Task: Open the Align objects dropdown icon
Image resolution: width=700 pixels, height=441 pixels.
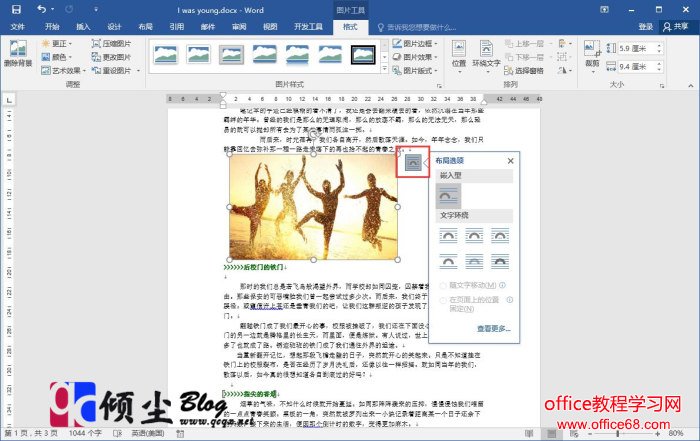Action: click(x=564, y=44)
